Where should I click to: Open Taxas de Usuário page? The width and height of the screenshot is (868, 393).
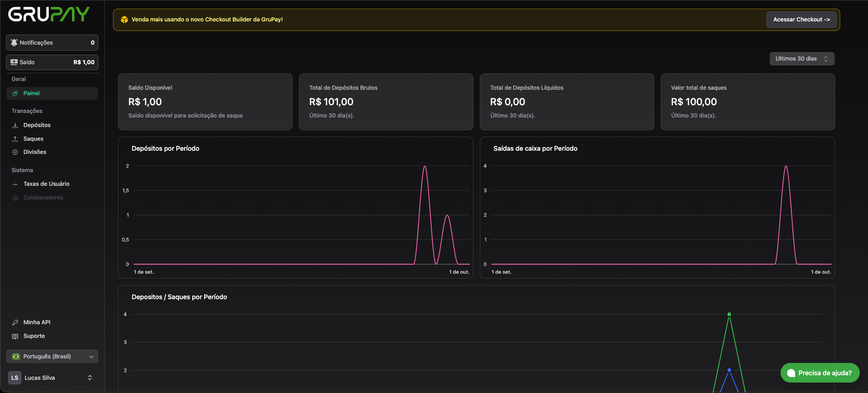tap(46, 184)
